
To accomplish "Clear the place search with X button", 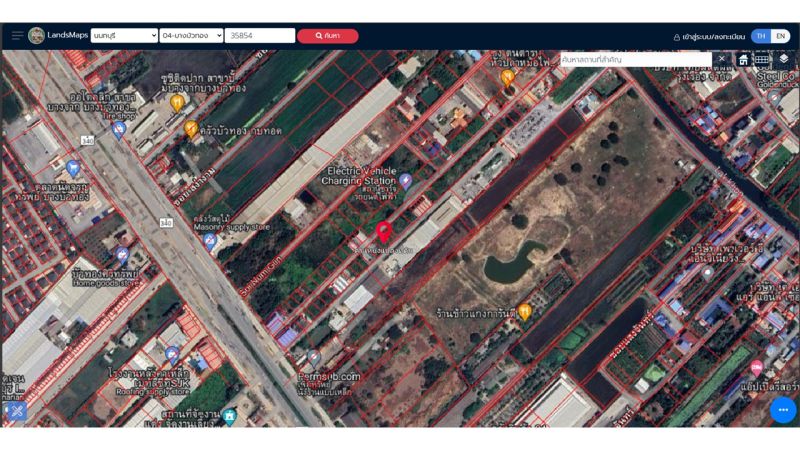I will point(722,59).
